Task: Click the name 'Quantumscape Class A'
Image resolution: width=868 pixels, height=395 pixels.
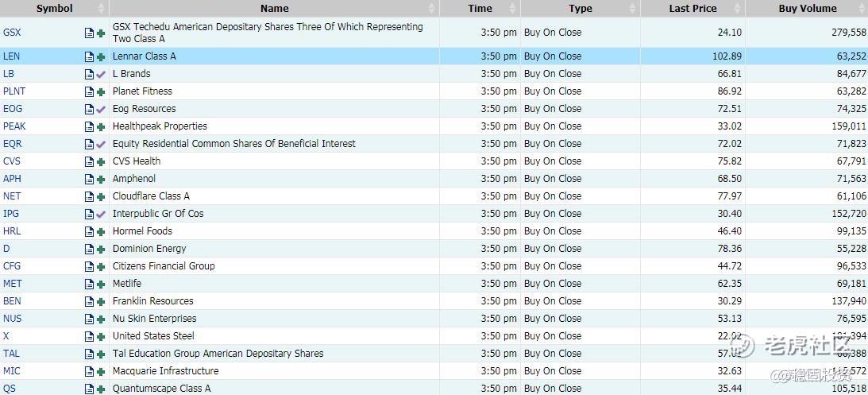Action: (x=162, y=389)
